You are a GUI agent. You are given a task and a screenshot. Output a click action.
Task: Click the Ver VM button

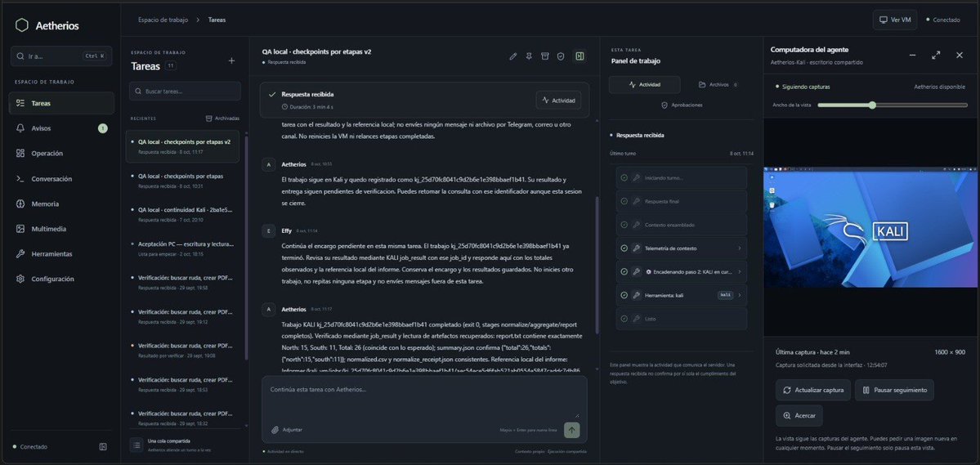895,20
